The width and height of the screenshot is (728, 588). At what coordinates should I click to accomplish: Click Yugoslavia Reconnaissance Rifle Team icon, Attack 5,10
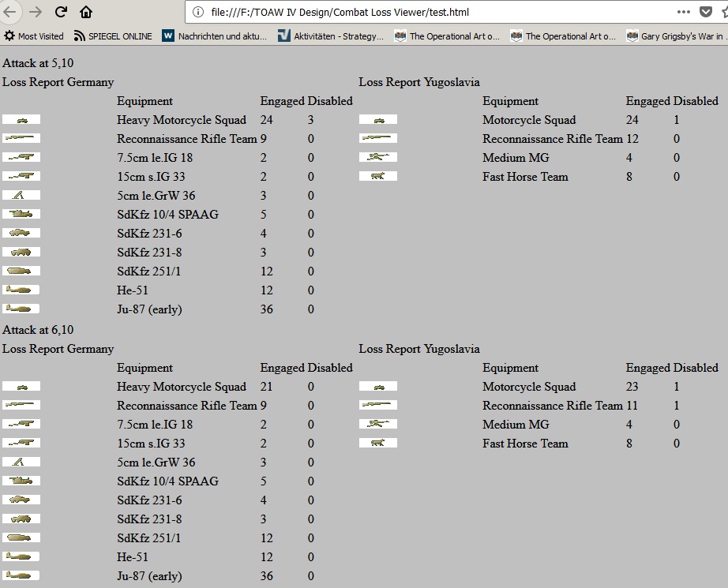[378, 138]
